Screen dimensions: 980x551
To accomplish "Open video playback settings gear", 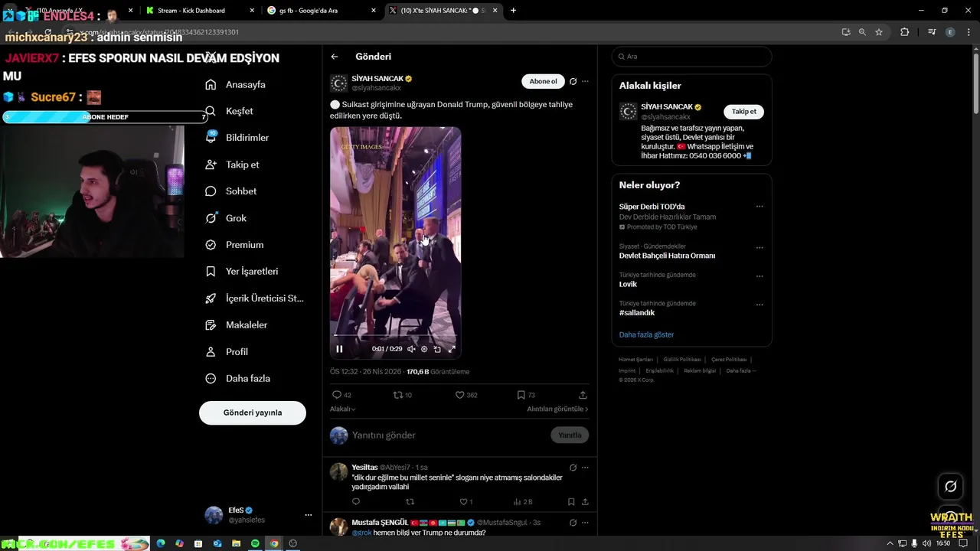I will [x=424, y=349].
